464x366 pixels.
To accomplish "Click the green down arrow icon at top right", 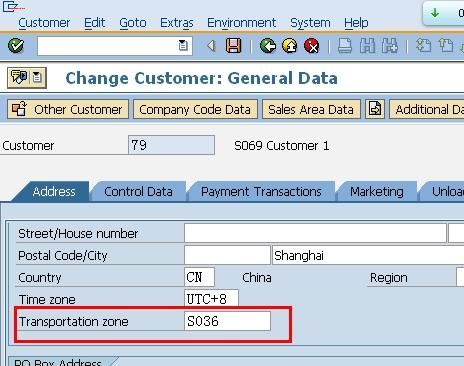I will pyautogui.click(x=435, y=13).
